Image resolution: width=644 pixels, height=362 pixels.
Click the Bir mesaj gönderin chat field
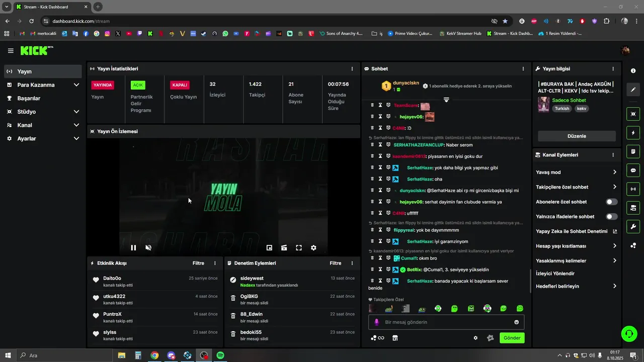click(446, 322)
